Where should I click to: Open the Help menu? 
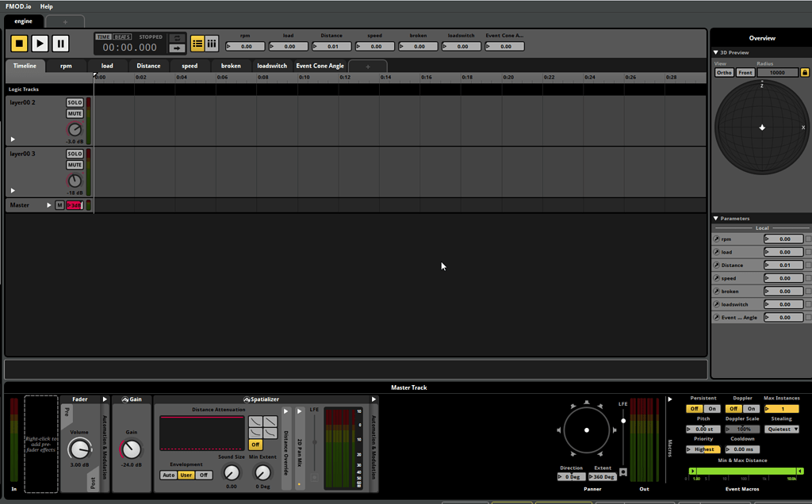[46, 6]
